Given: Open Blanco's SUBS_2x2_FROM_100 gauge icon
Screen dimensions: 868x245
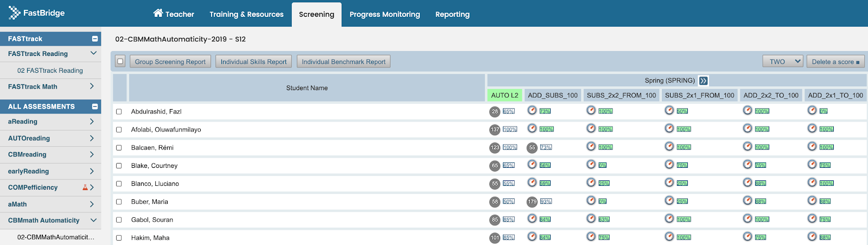Looking at the screenshot, I should click(x=591, y=183).
